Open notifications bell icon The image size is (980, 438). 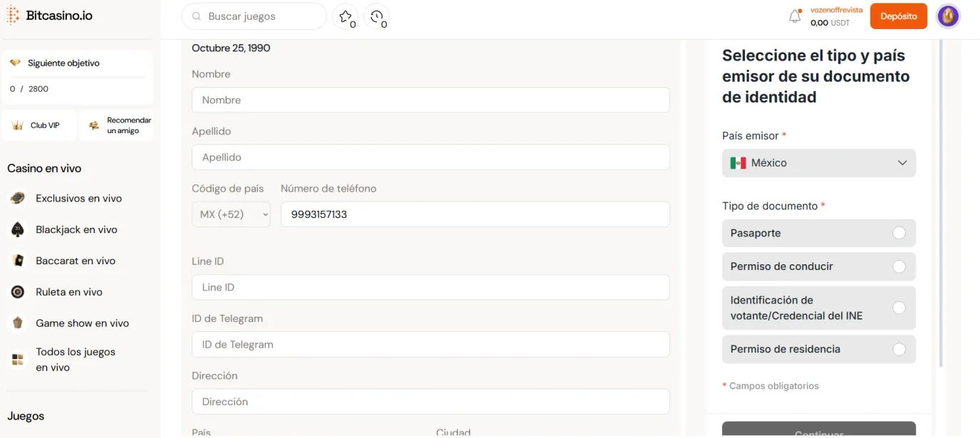(795, 16)
